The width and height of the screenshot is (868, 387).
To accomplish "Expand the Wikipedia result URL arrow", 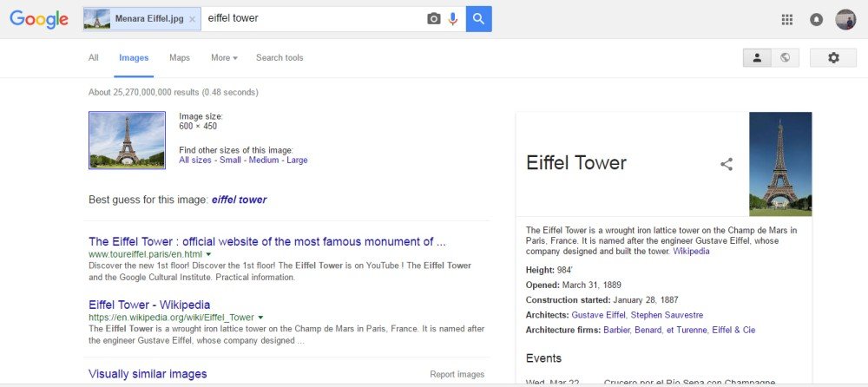I will point(260,318).
